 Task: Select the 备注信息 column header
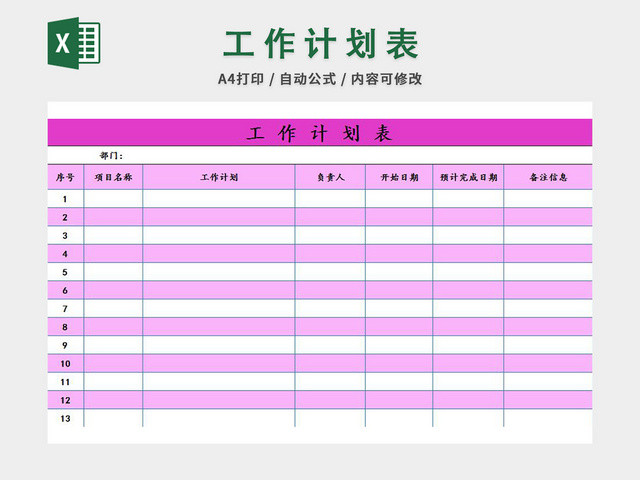(x=548, y=177)
